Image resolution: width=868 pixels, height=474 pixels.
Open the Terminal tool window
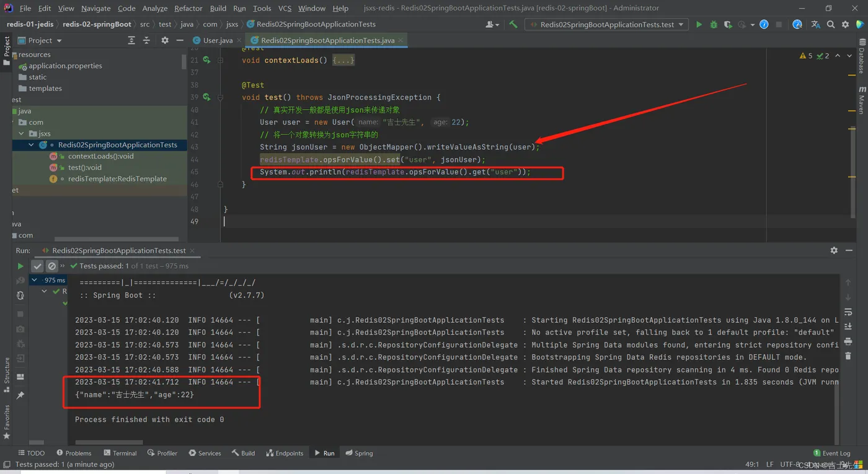click(x=120, y=453)
